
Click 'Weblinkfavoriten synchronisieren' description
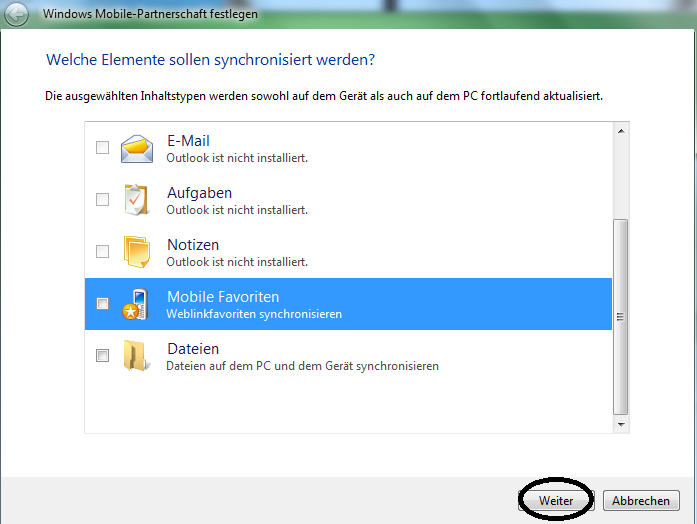254,314
